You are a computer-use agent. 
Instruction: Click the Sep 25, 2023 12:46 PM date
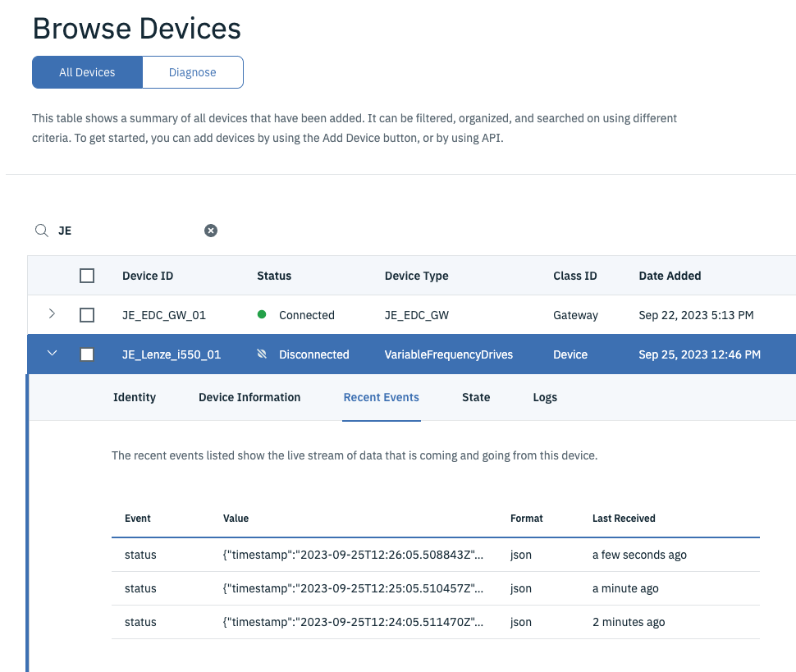tap(699, 354)
